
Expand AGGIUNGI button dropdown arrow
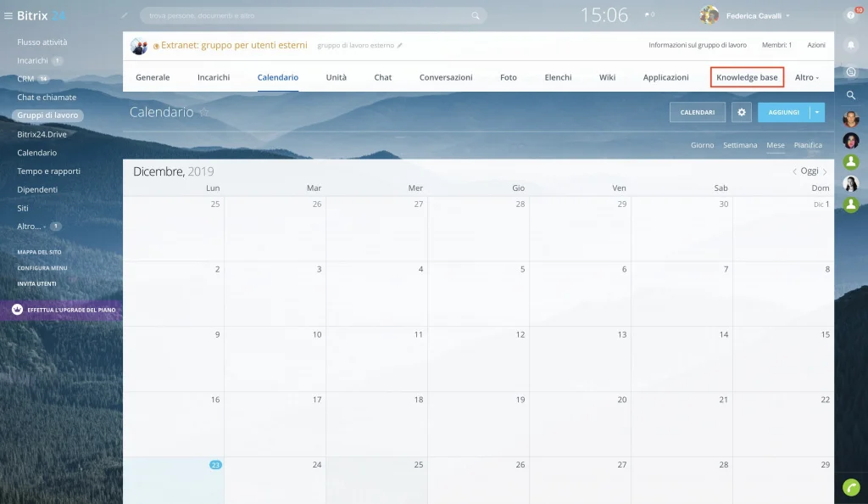point(817,112)
